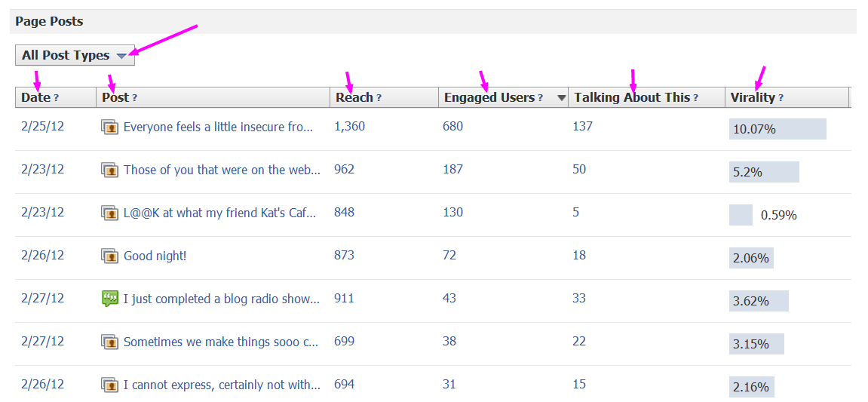This screenshot has height=402, width=868.
Task: Click Engaged Users value 680
Action: click(452, 126)
